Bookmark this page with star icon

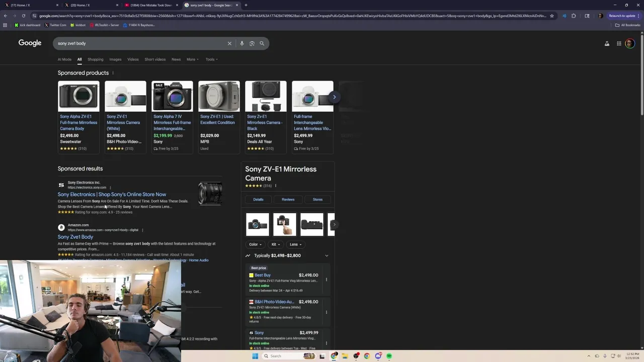(552, 16)
